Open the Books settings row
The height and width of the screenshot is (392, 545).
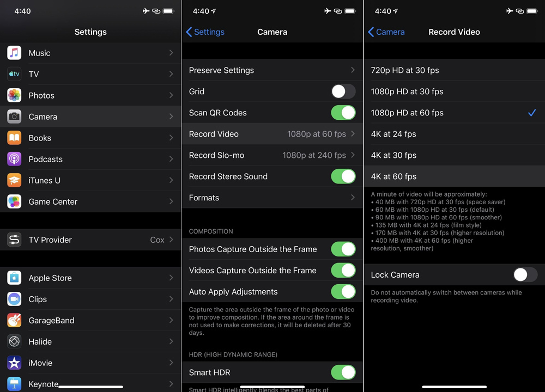coord(90,138)
